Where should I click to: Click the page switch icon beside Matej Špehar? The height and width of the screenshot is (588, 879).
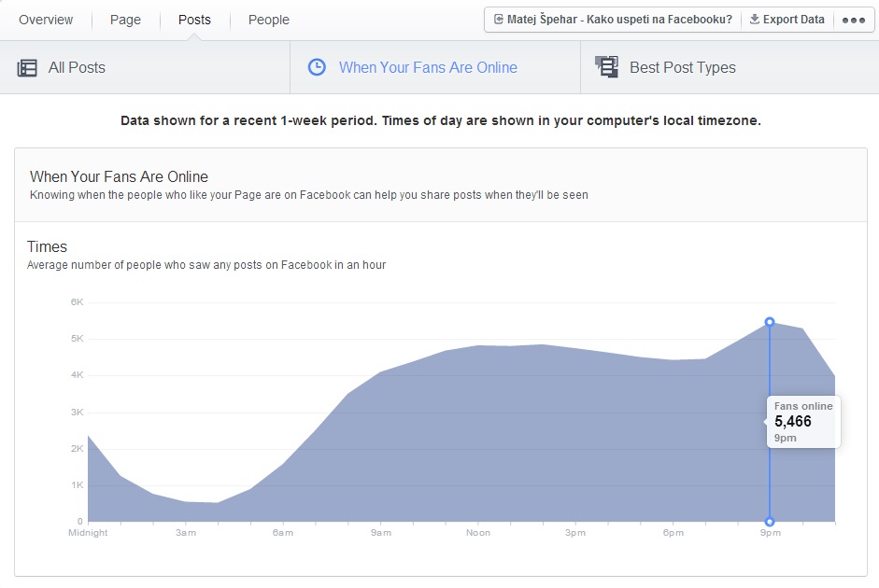[x=499, y=20]
